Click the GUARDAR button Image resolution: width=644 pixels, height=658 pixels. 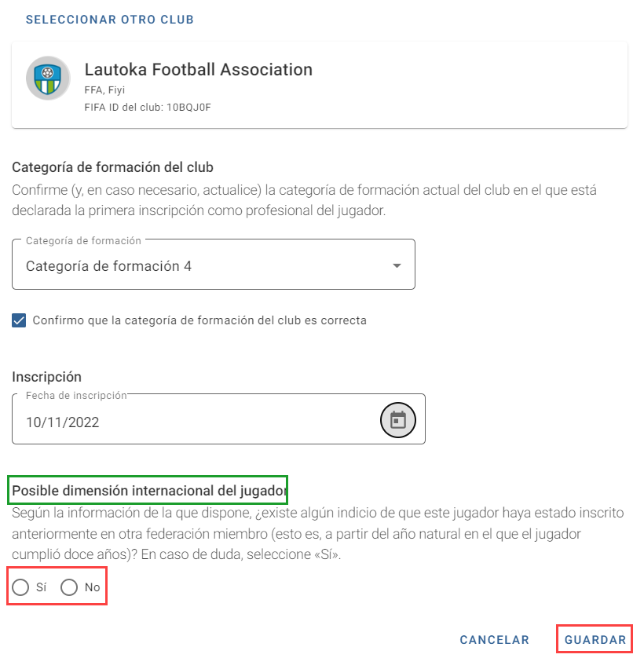click(595, 639)
